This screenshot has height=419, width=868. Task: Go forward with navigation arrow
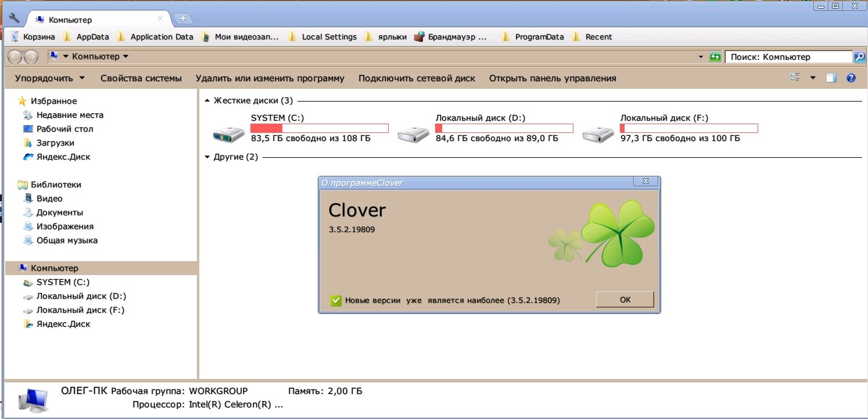pos(31,56)
